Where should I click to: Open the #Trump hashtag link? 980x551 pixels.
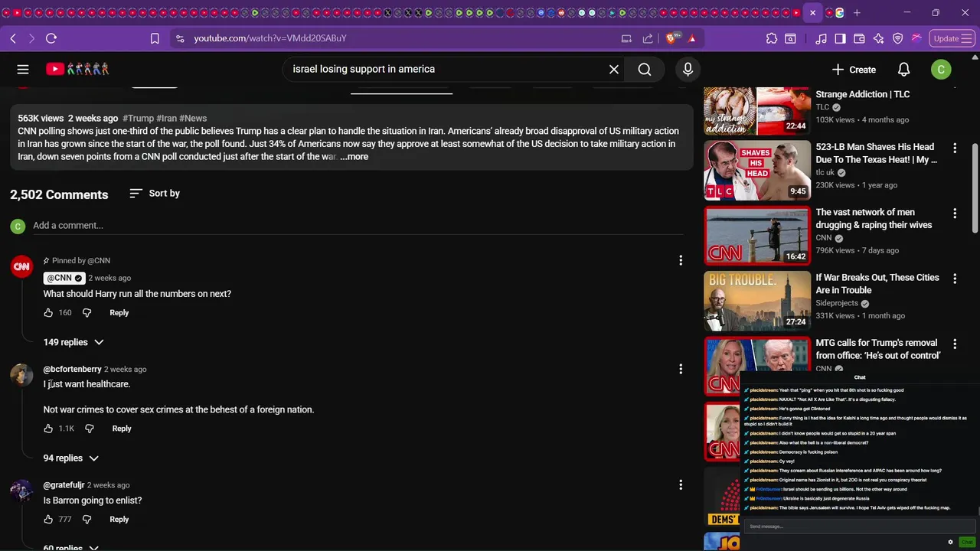138,118
